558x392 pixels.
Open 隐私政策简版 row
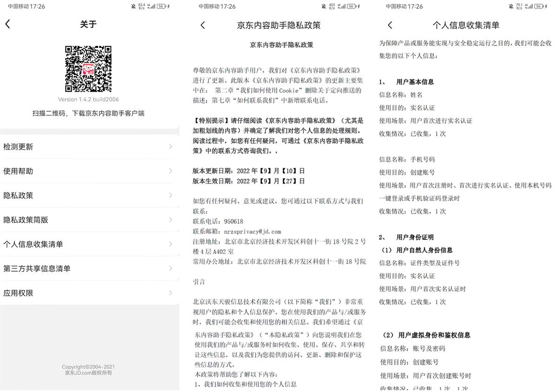point(89,219)
